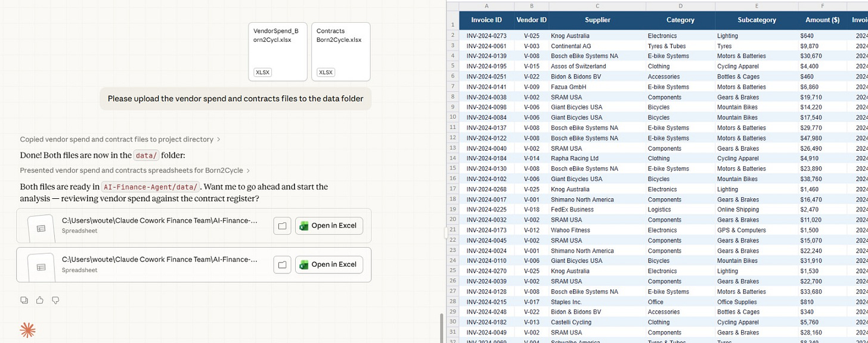Select column B header in spreadsheet
This screenshot has height=343, width=868.
point(531,6)
